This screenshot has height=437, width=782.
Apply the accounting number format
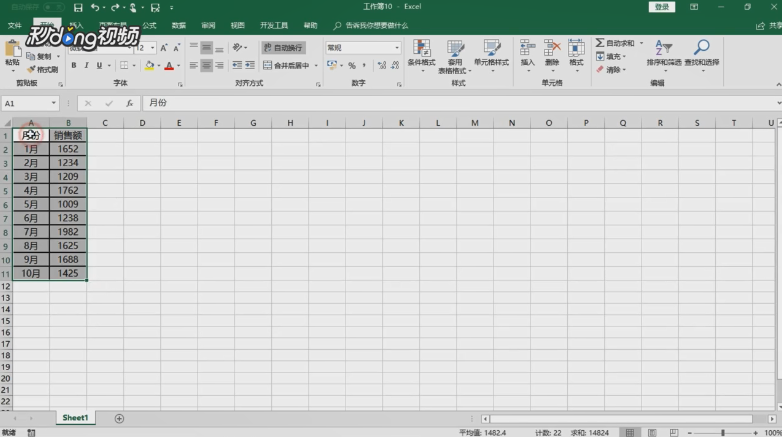[332, 65]
